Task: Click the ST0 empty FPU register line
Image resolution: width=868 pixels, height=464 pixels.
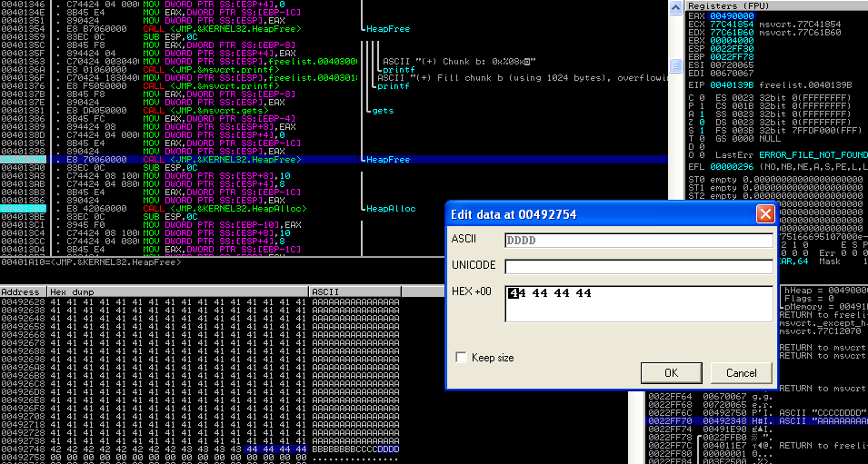Action: coord(777,180)
